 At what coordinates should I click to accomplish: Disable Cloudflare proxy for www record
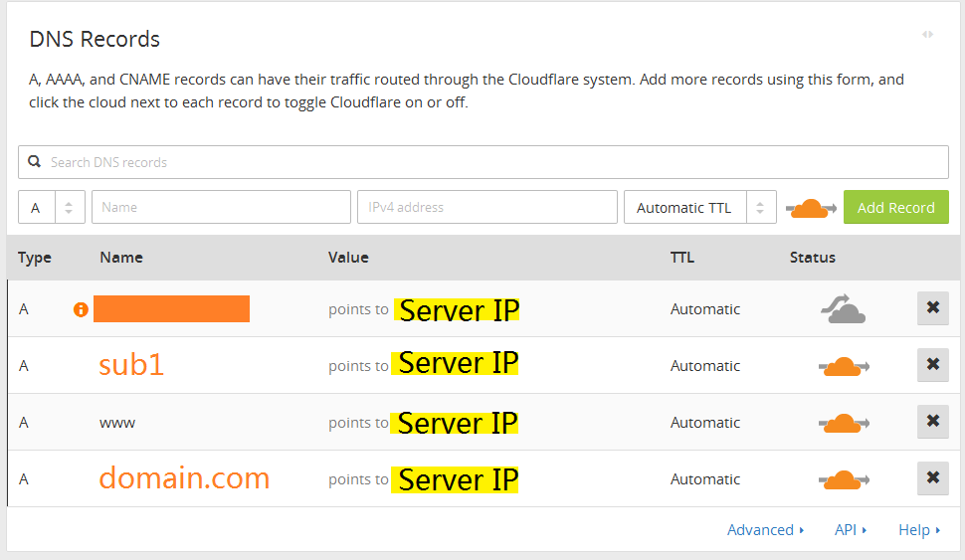pyautogui.click(x=843, y=423)
